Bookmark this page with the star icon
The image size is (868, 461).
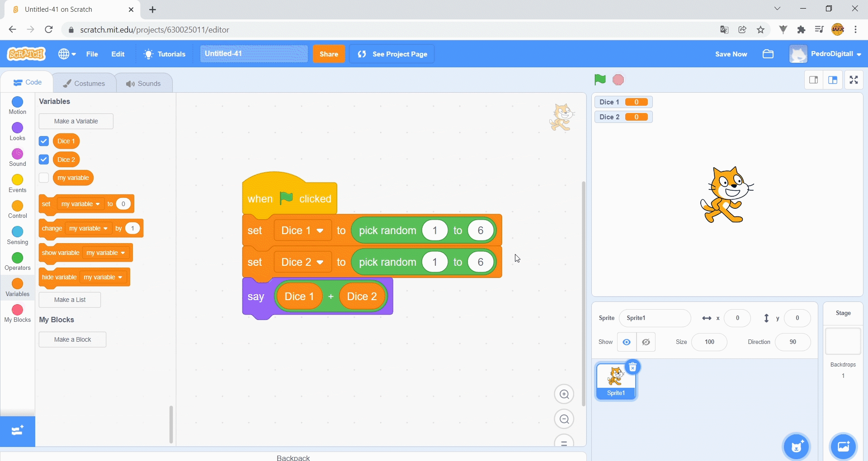760,29
